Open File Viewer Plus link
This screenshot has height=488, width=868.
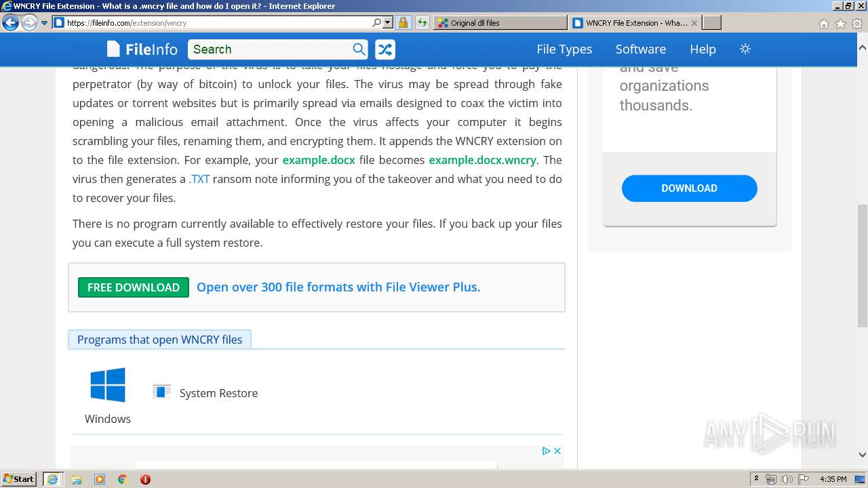pyautogui.click(x=338, y=287)
